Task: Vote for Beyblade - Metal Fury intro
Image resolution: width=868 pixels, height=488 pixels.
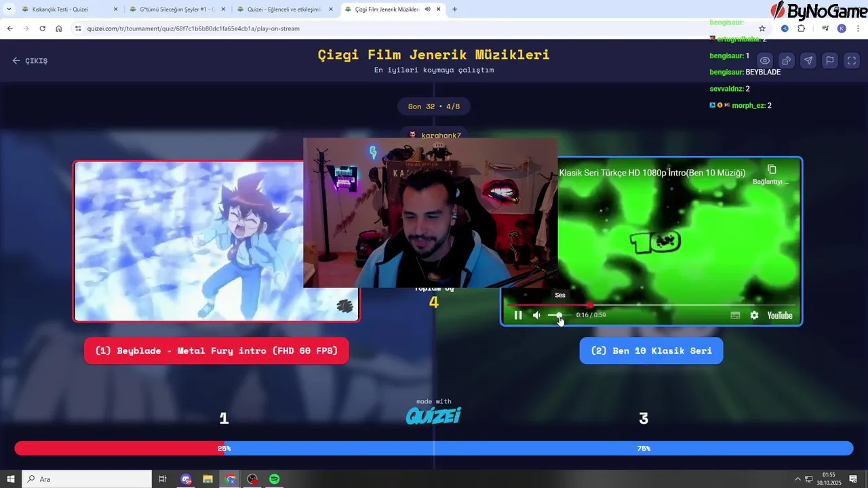Action: pos(216,350)
